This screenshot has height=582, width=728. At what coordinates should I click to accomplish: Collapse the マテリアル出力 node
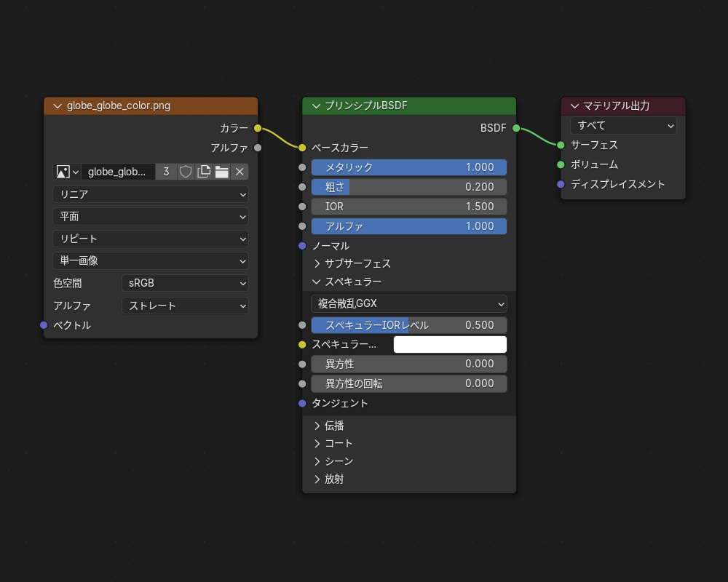(575, 106)
